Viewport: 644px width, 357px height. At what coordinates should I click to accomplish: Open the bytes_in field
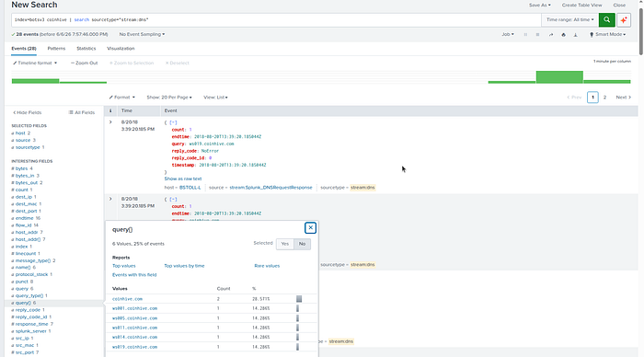click(25, 176)
